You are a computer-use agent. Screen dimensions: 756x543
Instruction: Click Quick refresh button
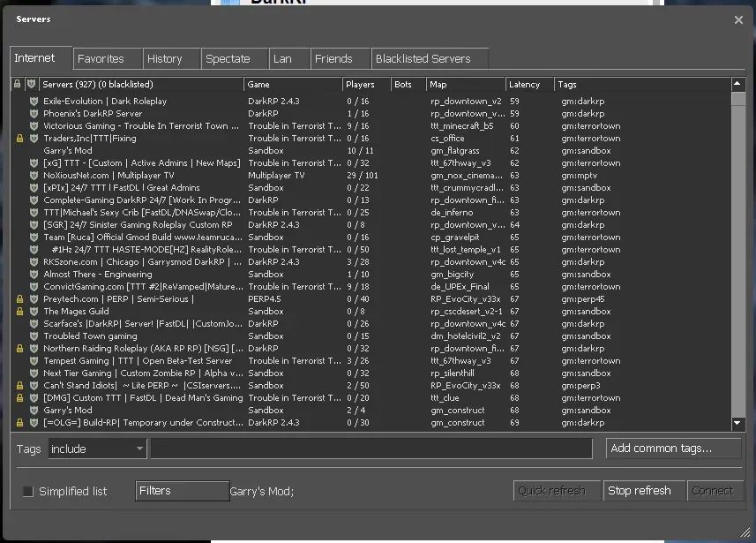[x=557, y=491]
